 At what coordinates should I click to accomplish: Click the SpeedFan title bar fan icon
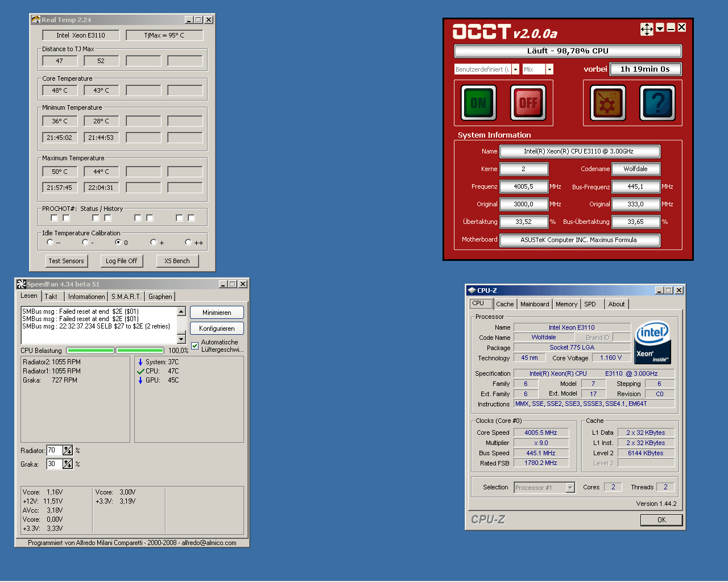[22, 284]
